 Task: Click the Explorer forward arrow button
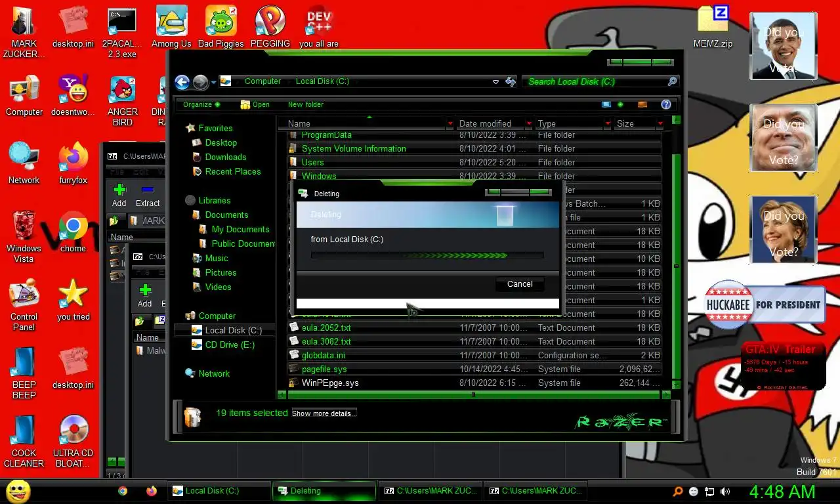point(201,82)
